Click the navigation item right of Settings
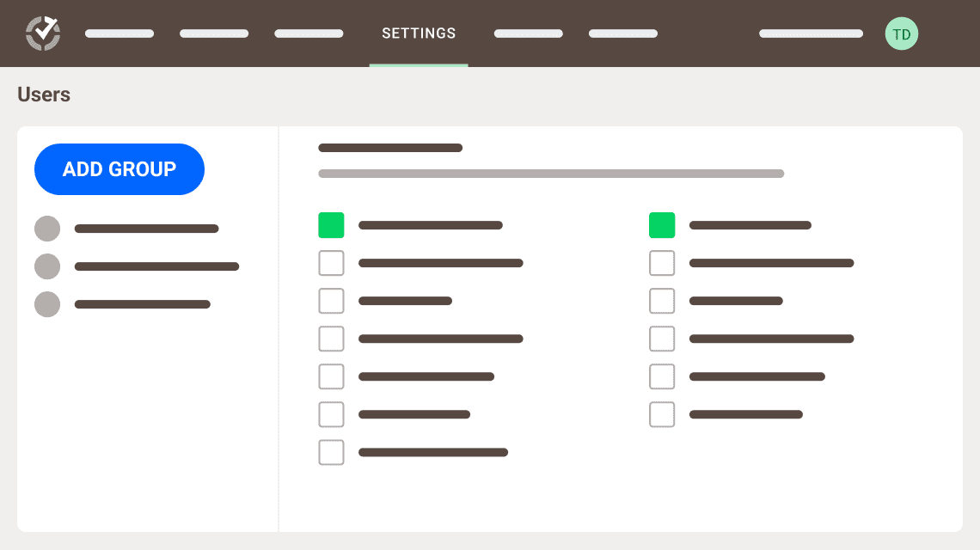Image resolution: width=980 pixels, height=550 pixels. click(528, 34)
